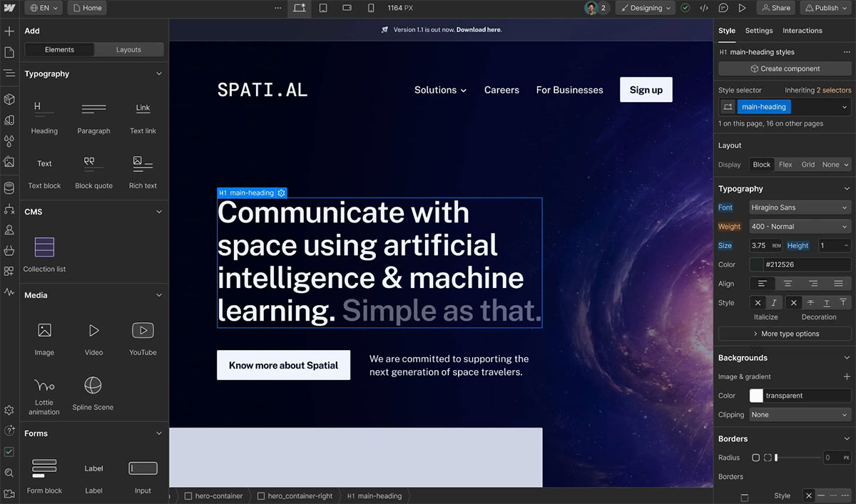The width and height of the screenshot is (856, 504).
Task: Switch to tablet breakpoint preview
Action: tap(324, 8)
